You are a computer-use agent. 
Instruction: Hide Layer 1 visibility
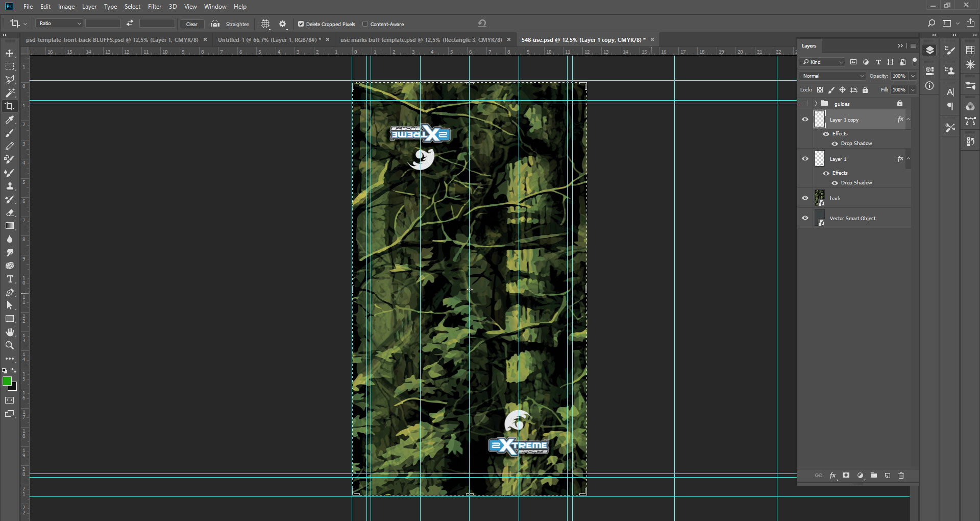pos(805,159)
